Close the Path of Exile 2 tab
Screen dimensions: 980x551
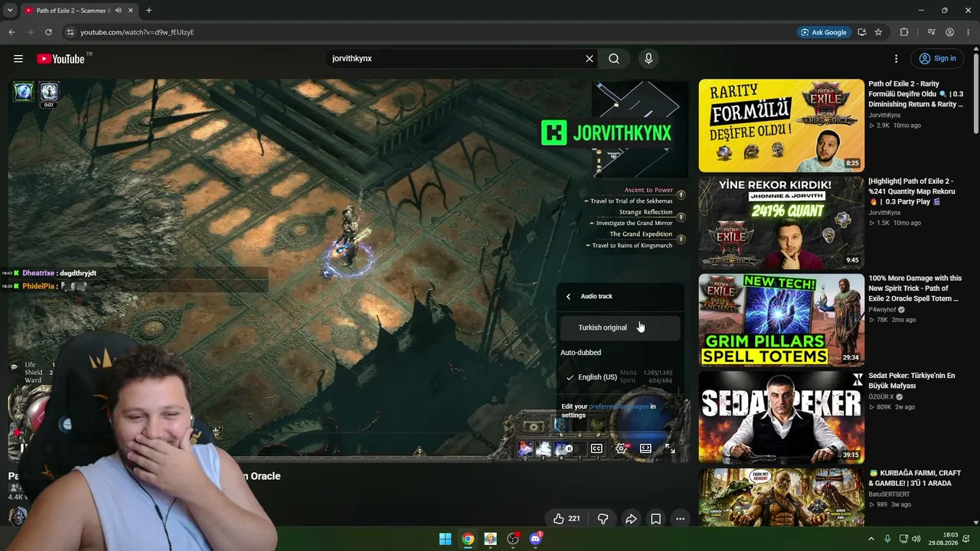pyautogui.click(x=131, y=11)
